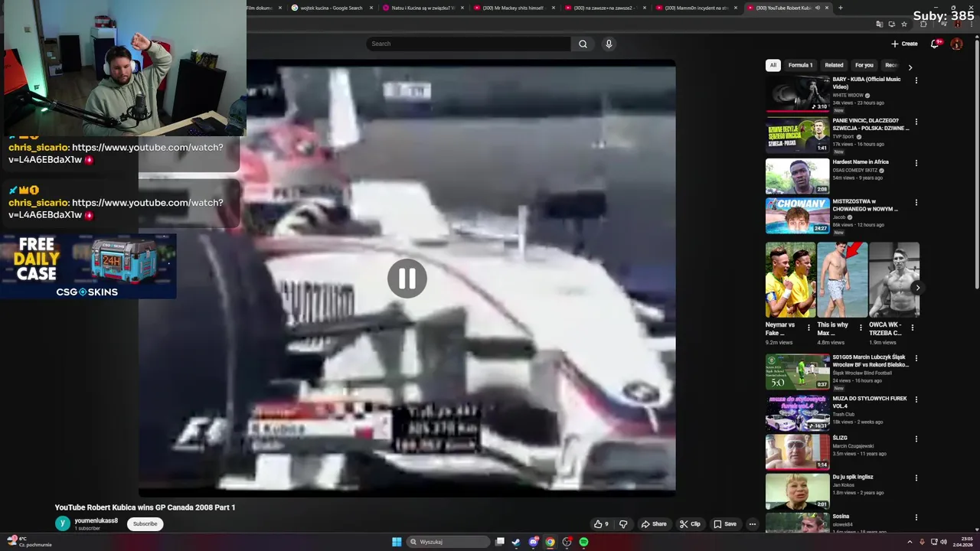Screen dimensions: 980x551
Task: Open Discord from the taskbar
Action: pyautogui.click(x=533, y=542)
